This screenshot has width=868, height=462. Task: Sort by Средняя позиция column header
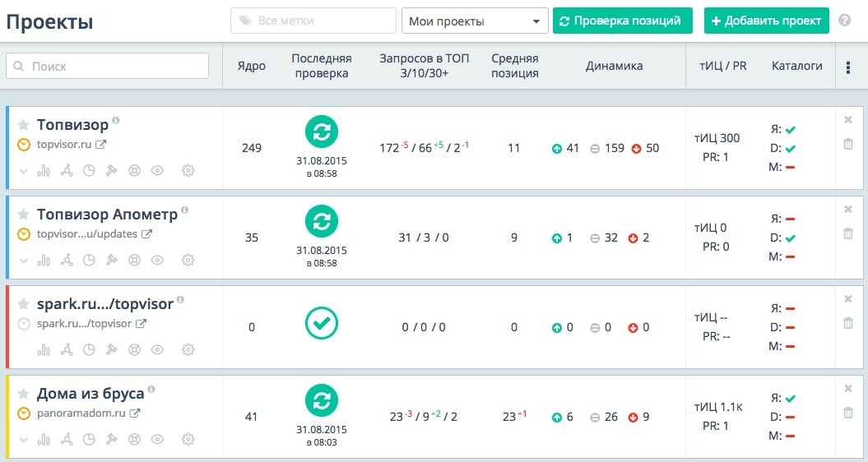515,66
